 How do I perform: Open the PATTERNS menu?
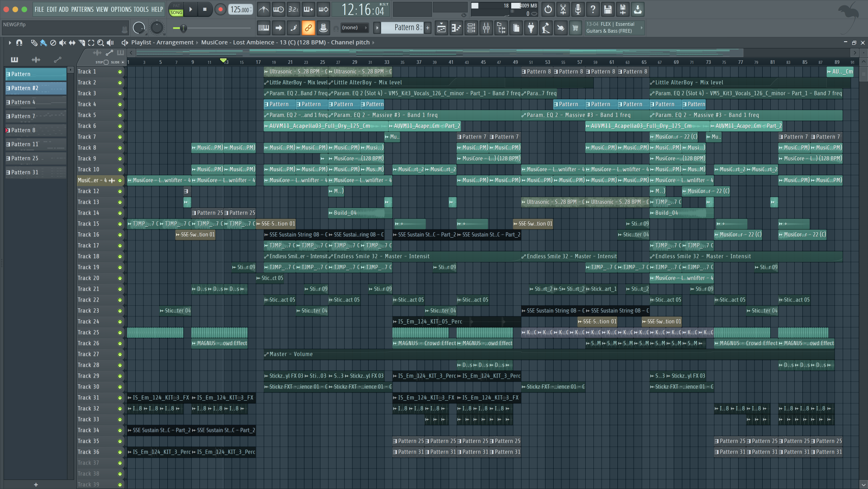tap(82, 10)
